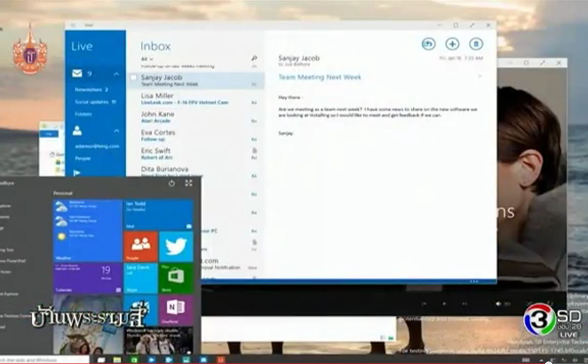Viewport: 588px width, 364px height.
Task: Open the Twitter tile in the Start menu
Action: pos(176,245)
